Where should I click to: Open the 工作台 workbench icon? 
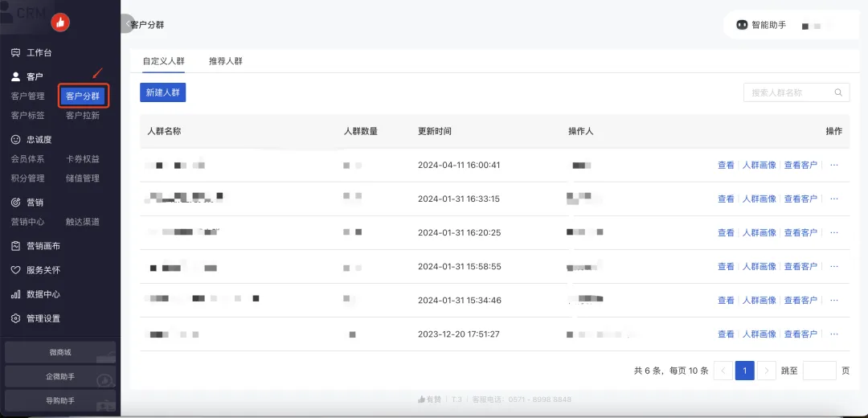coord(15,53)
